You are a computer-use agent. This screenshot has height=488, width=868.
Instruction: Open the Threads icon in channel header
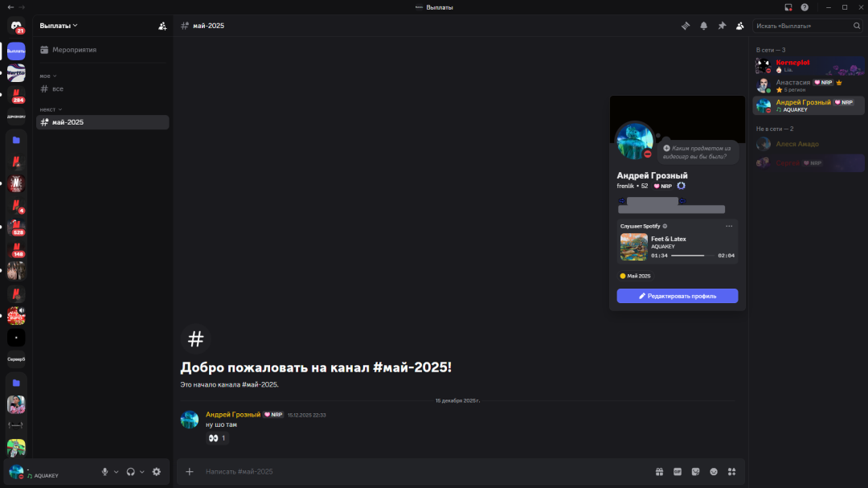point(686,26)
